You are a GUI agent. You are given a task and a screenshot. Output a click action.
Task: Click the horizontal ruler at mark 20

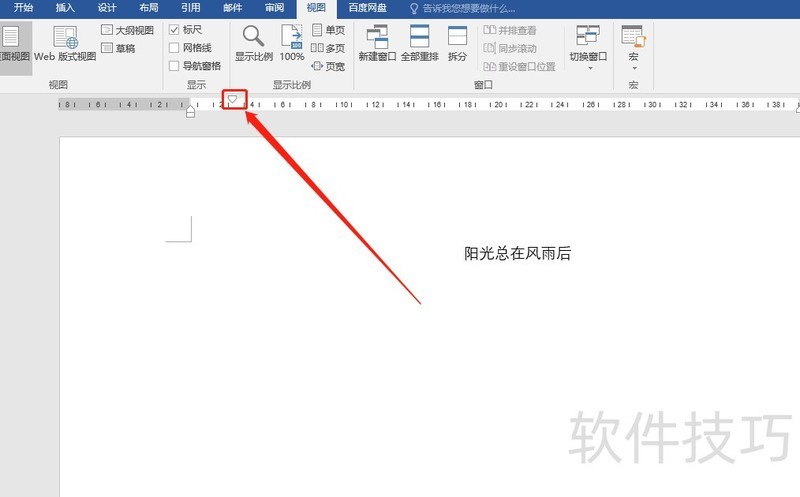[x=498, y=104]
